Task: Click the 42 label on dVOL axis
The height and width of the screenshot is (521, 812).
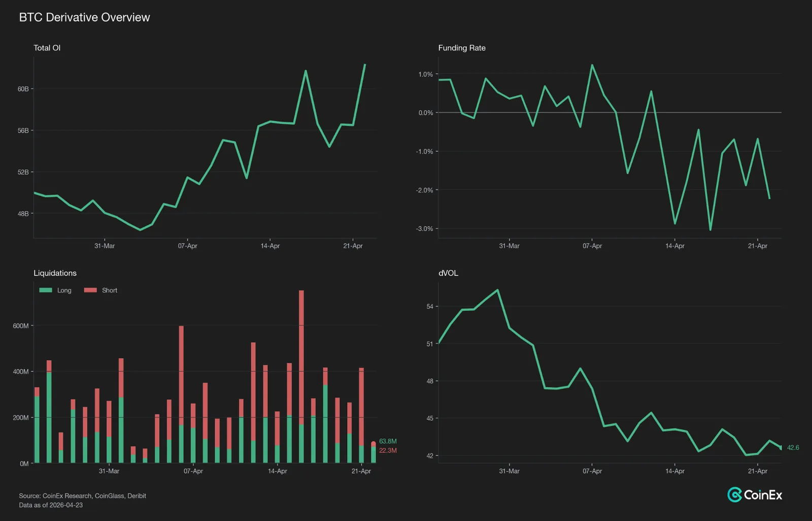Action: [x=430, y=455]
